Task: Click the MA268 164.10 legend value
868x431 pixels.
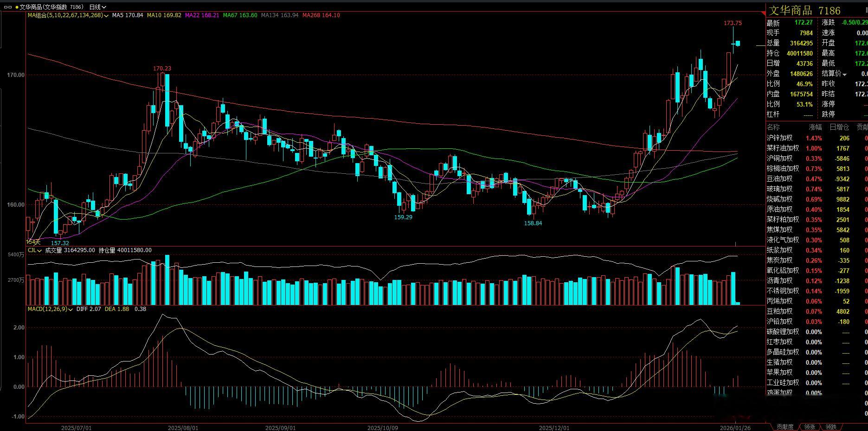Action: 321,15
